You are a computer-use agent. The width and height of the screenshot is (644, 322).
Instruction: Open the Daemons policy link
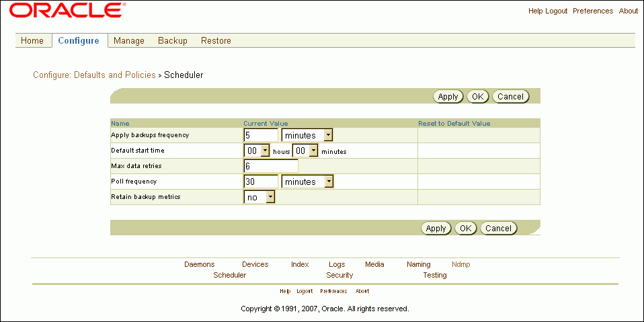point(200,264)
